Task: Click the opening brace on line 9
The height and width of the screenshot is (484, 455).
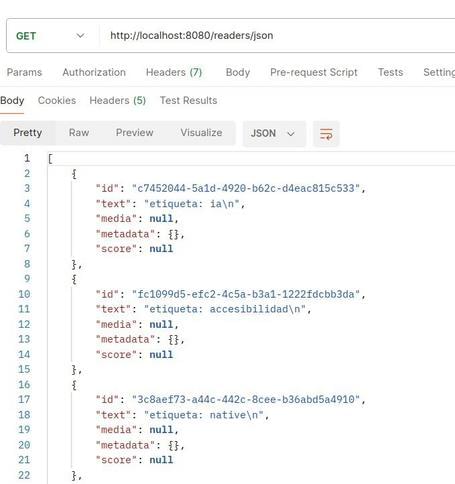Action: click(74, 279)
